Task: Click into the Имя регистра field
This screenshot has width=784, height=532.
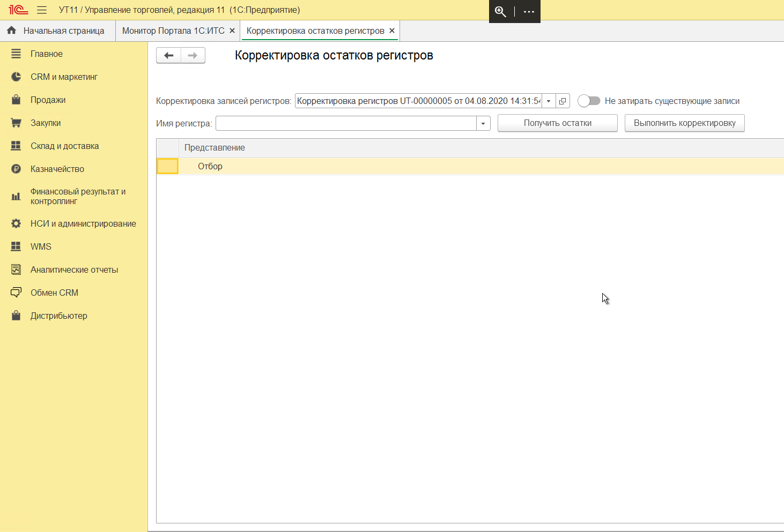Action: click(x=346, y=123)
